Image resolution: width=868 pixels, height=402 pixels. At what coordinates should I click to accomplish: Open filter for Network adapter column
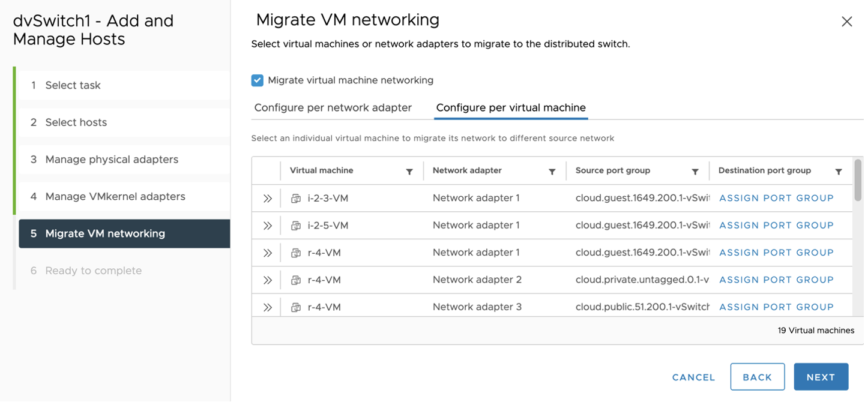pyautogui.click(x=552, y=172)
